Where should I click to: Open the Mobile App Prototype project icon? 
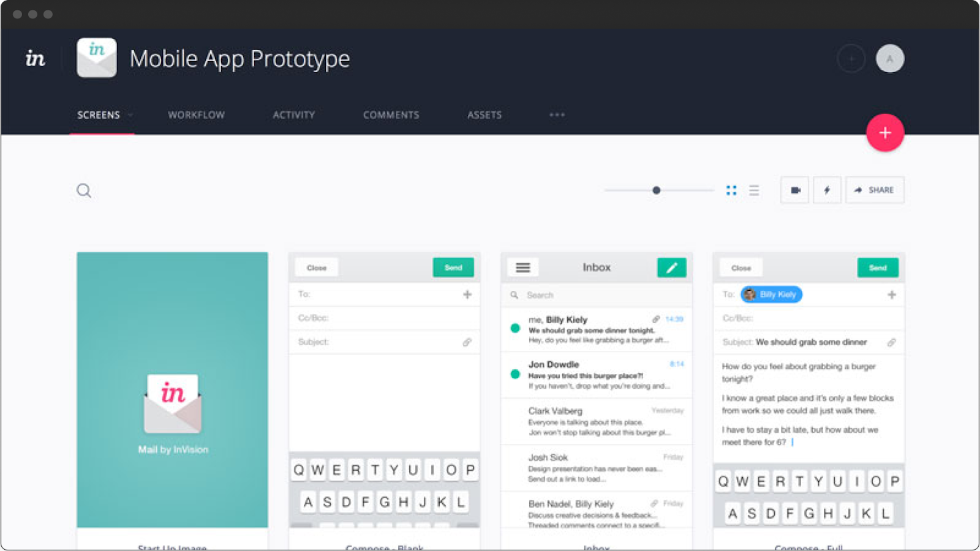(97, 58)
